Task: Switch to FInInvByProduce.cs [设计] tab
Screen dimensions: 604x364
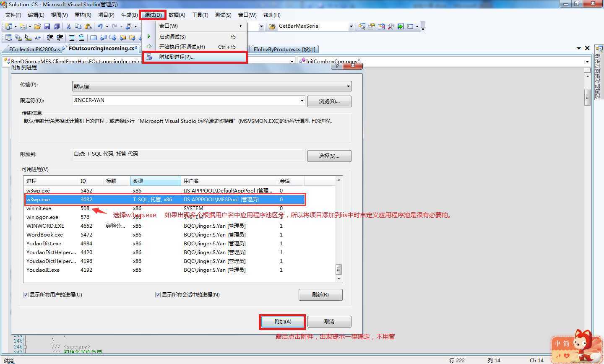Action: click(284, 49)
